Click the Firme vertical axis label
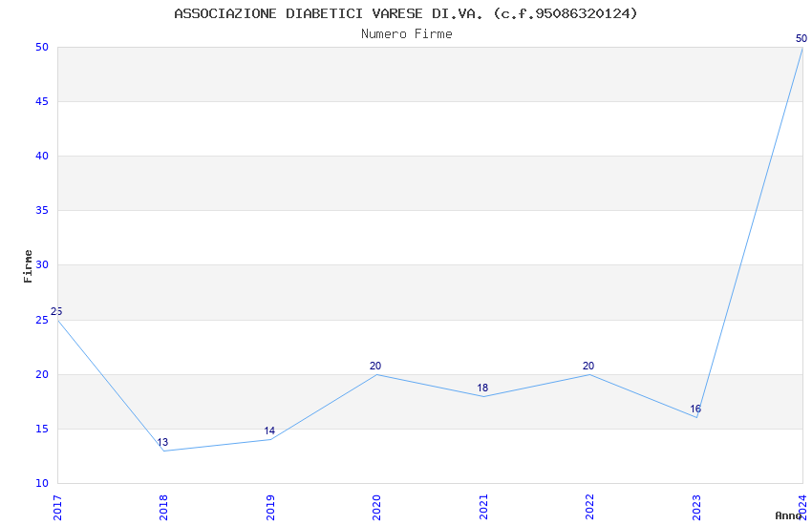Screen dimensions: 812x525 [28, 266]
